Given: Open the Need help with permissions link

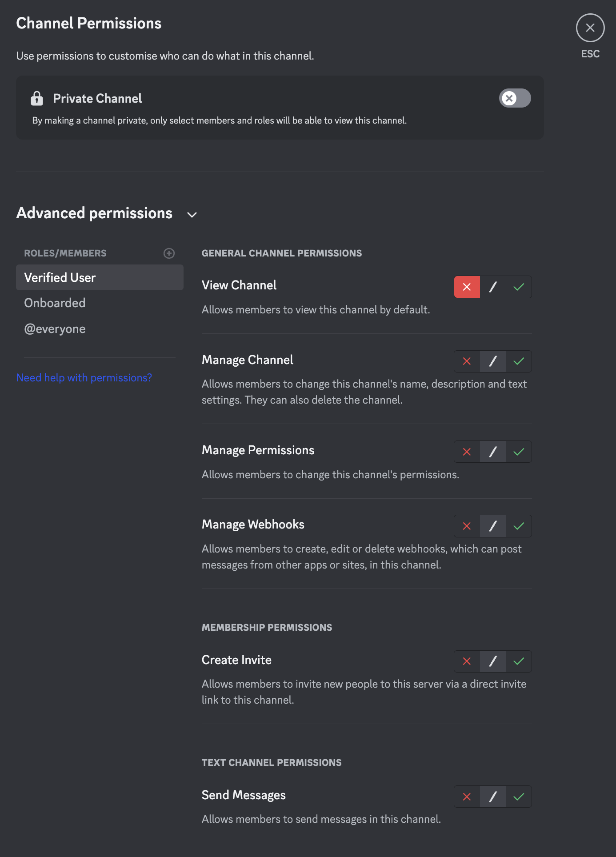Looking at the screenshot, I should tap(84, 378).
